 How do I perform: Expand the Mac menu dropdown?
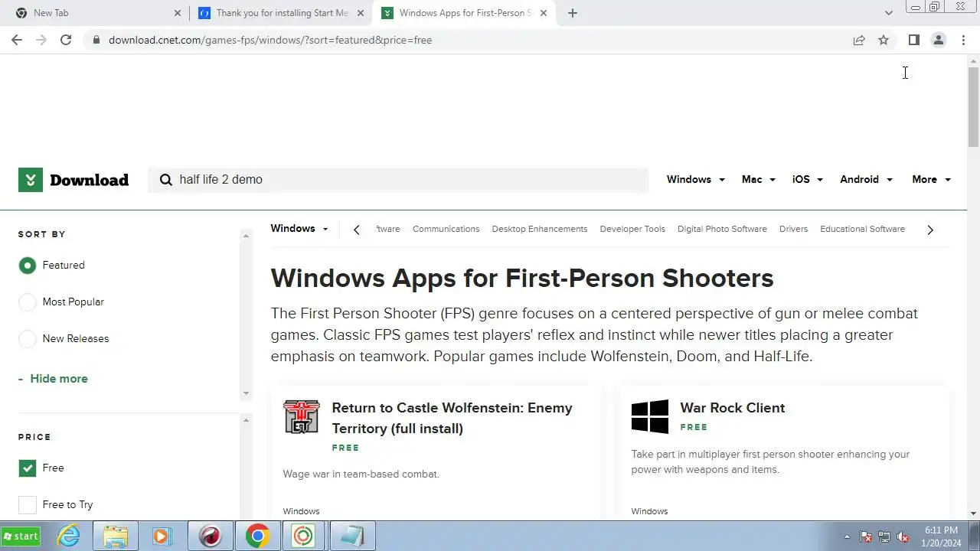click(759, 180)
